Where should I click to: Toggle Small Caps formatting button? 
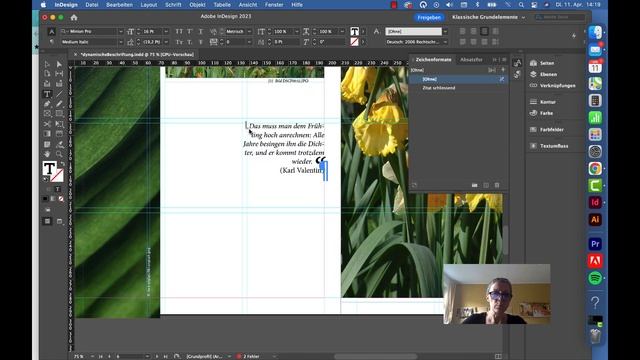(179, 42)
